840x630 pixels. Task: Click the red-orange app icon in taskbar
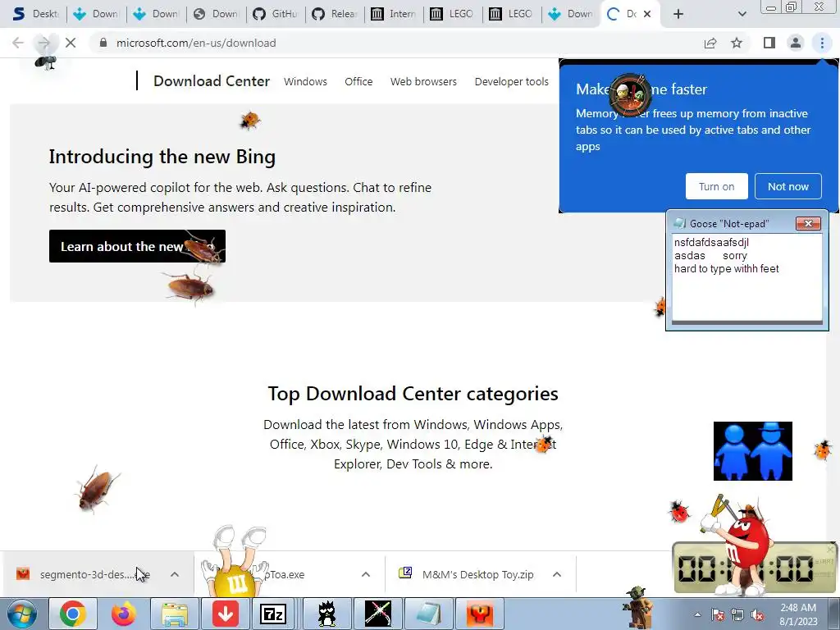click(x=480, y=614)
